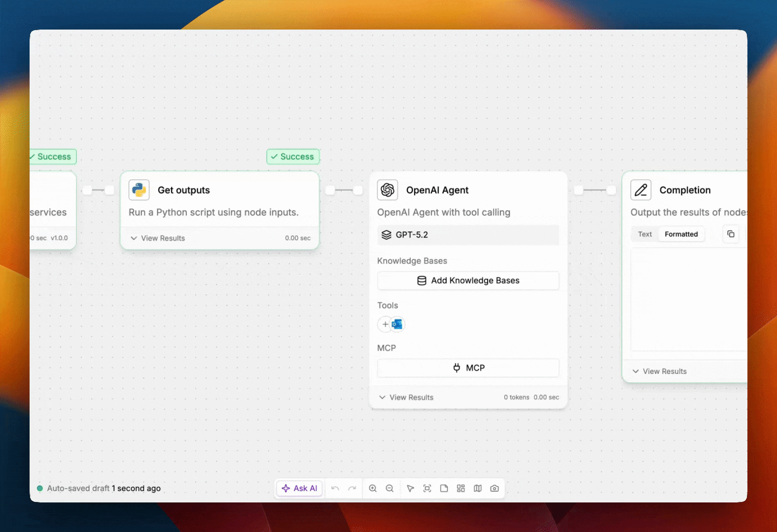
Task: Expand View Results on Completion node
Action: coord(660,371)
